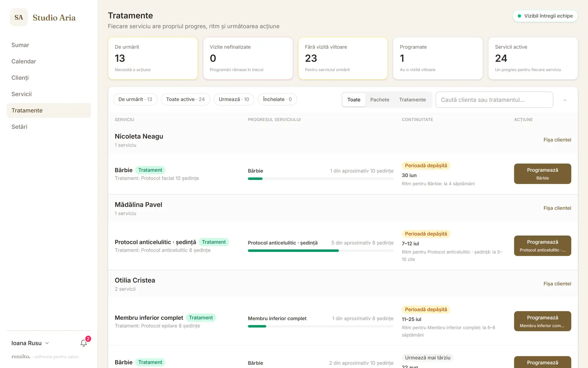Open Calendar from the sidebar
This screenshot has height=368, width=588.
(49, 61)
